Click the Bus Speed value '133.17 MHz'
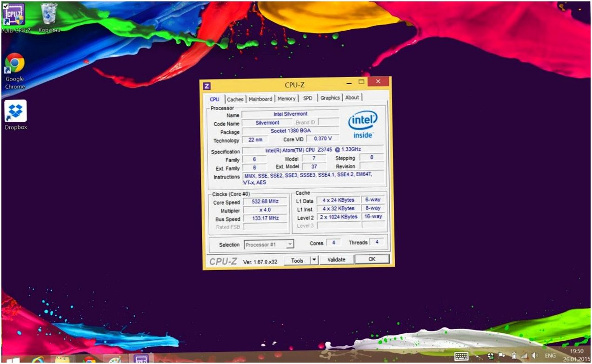This screenshot has height=364, width=592. (265, 218)
